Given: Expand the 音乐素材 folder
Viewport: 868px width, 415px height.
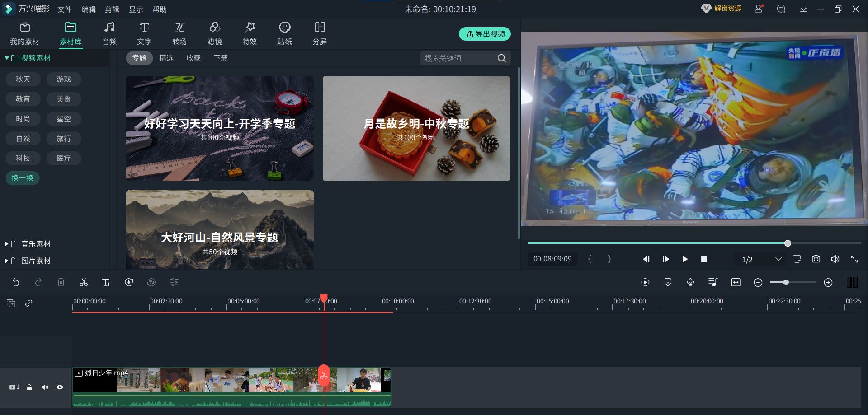Looking at the screenshot, I should pos(7,244).
